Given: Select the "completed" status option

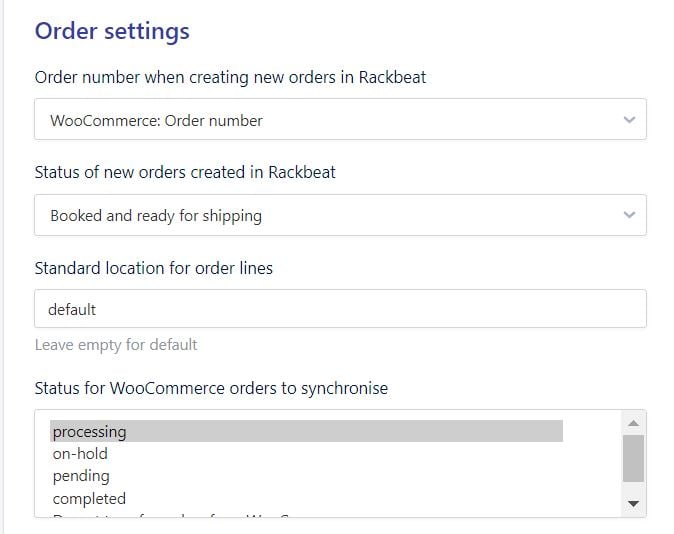Looking at the screenshot, I should [89, 498].
